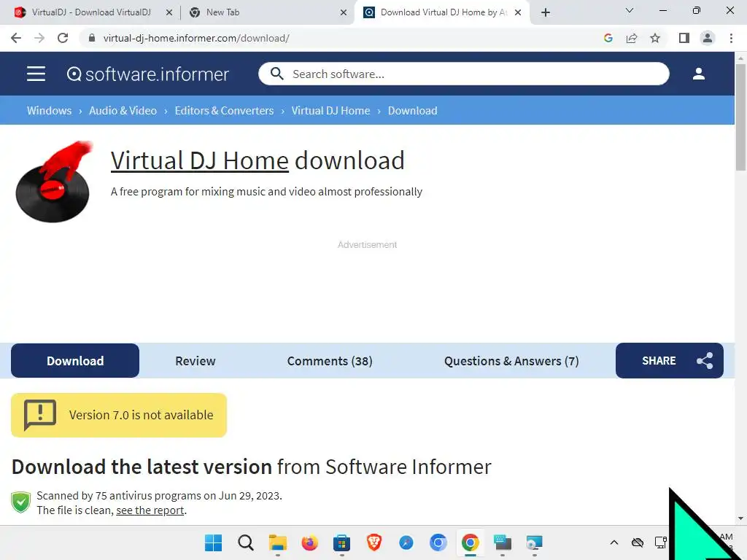
Task: Click the Virtual DJ Home title link
Action: [x=200, y=160]
